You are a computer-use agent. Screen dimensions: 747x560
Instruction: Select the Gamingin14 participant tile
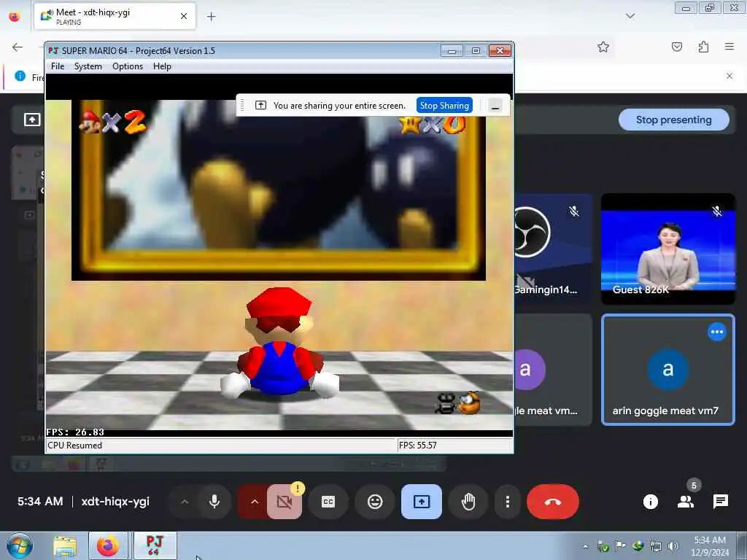pyautogui.click(x=553, y=249)
